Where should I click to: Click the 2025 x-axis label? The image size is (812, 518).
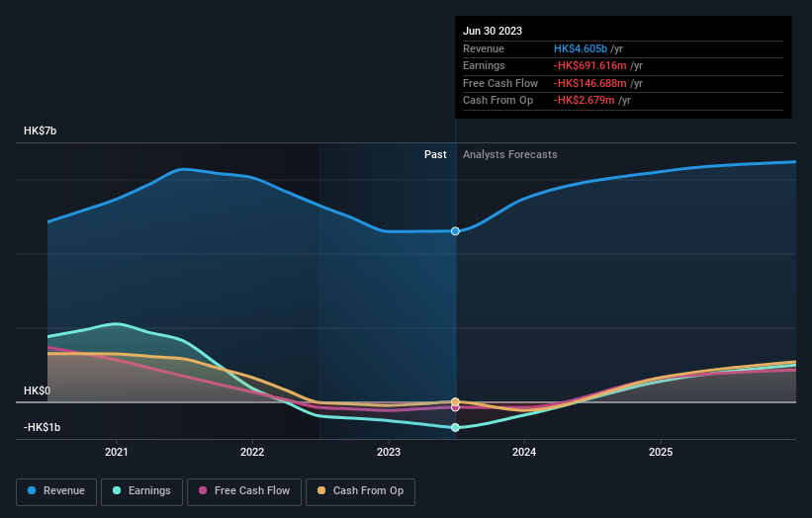(661, 452)
